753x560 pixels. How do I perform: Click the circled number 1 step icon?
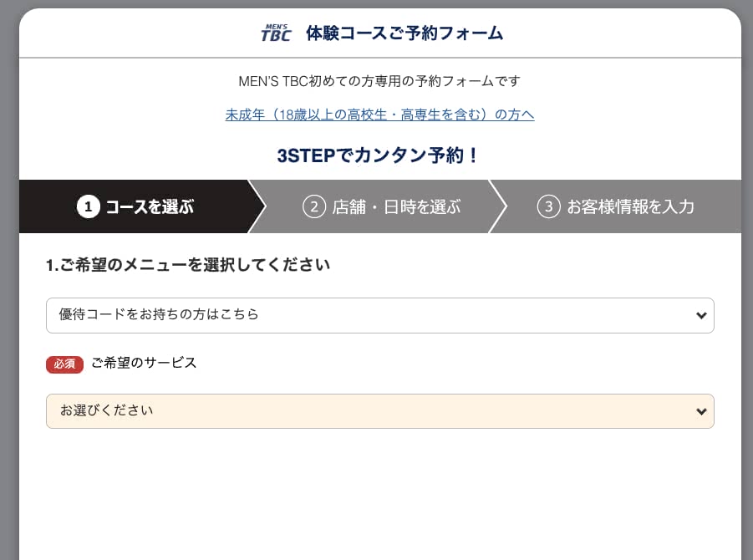tap(89, 206)
